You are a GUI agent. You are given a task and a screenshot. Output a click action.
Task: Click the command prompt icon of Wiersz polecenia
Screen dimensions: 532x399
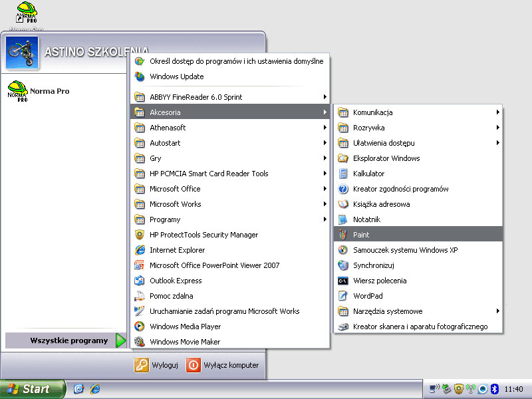click(x=343, y=281)
